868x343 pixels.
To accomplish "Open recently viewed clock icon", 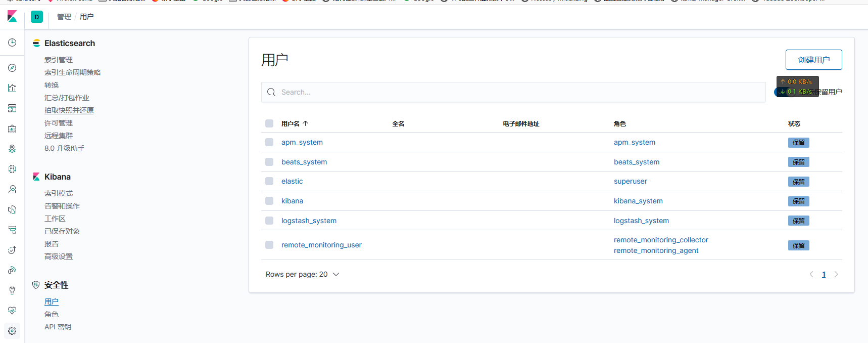I will (12, 43).
